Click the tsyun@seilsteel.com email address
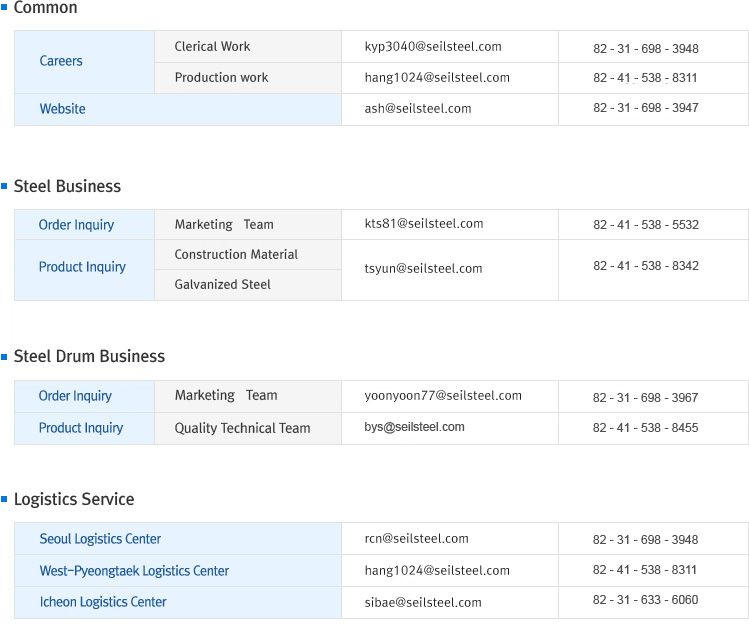Screen dimensions: 749x637 point(423,269)
